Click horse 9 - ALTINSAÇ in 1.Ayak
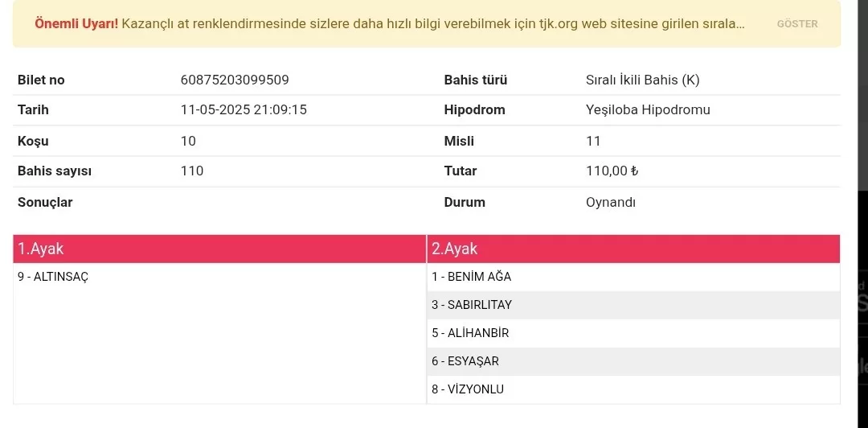868x428 pixels. coord(53,277)
